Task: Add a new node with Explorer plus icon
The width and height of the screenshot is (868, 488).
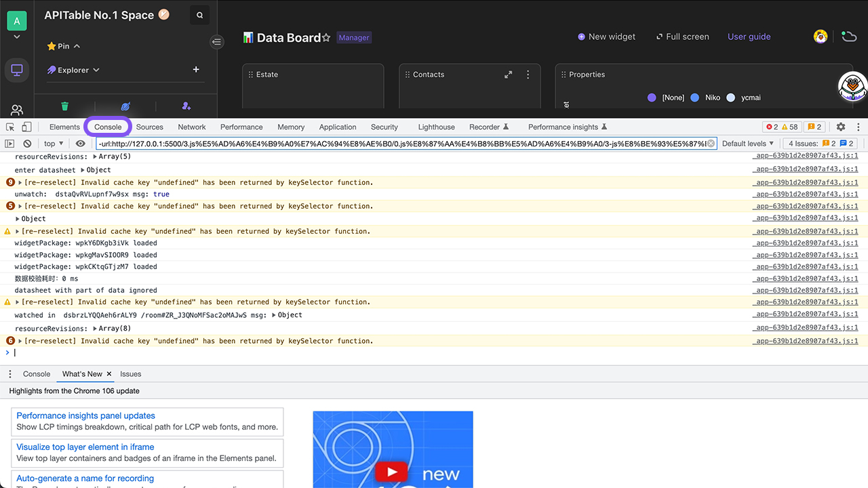Action: [196, 69]
